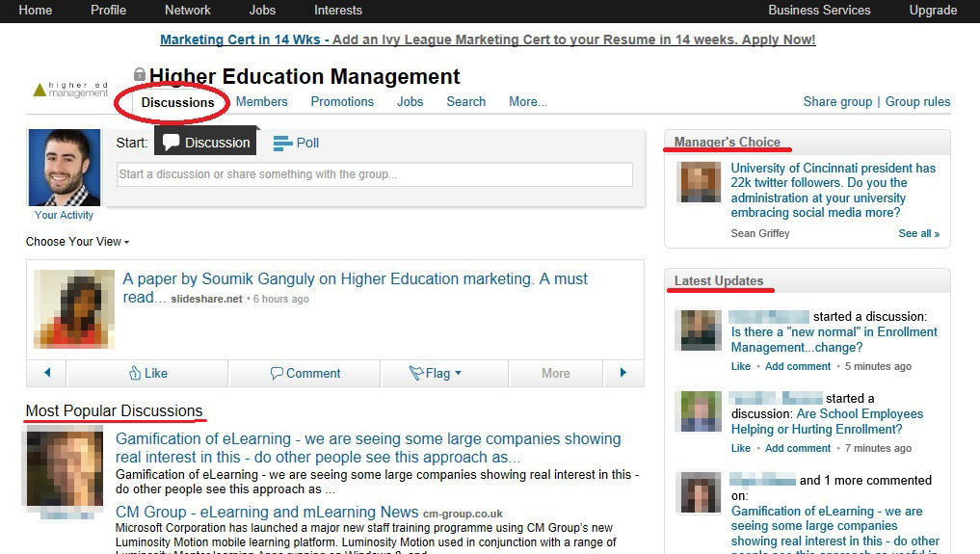980x554 pixels.
Task: Click the higher ed management logo
Action: [70, 90]
